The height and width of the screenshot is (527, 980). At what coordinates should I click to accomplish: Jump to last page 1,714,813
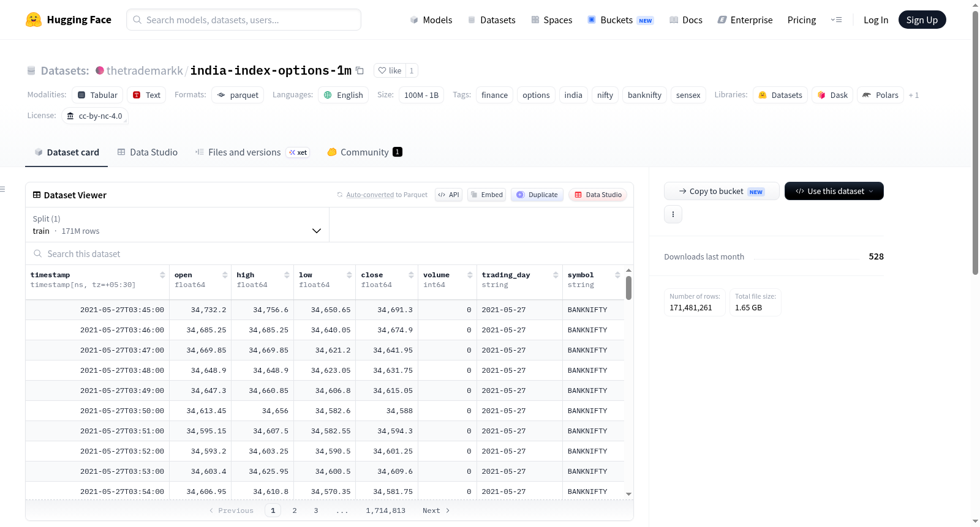386,510
